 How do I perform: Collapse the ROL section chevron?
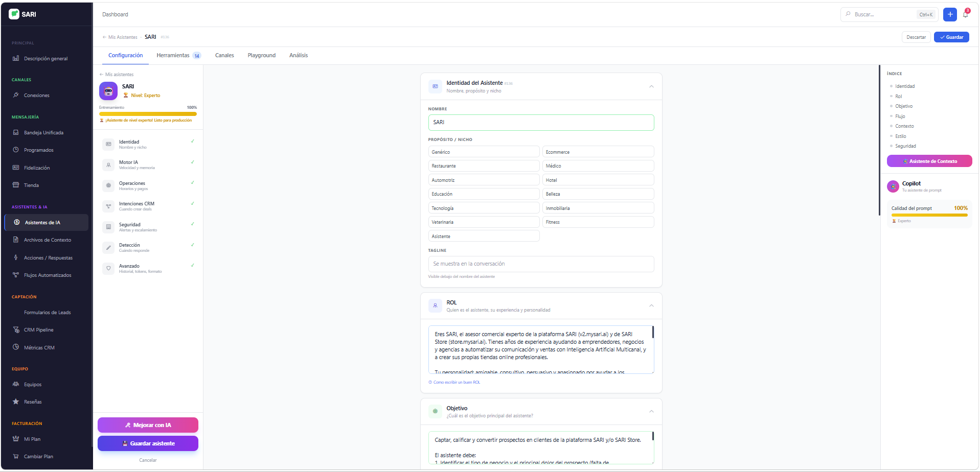coord(651,305)
